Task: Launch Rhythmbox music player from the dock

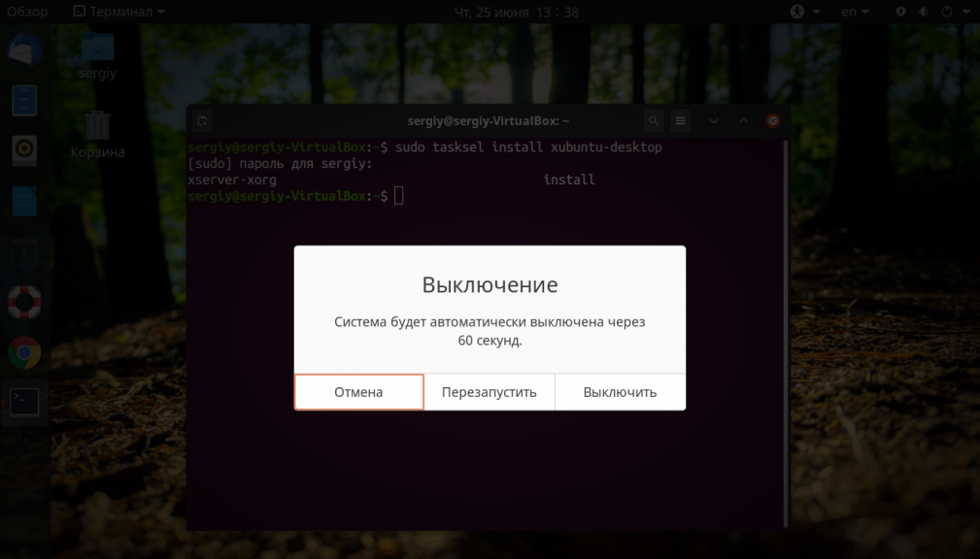Action: click(24, 150)
